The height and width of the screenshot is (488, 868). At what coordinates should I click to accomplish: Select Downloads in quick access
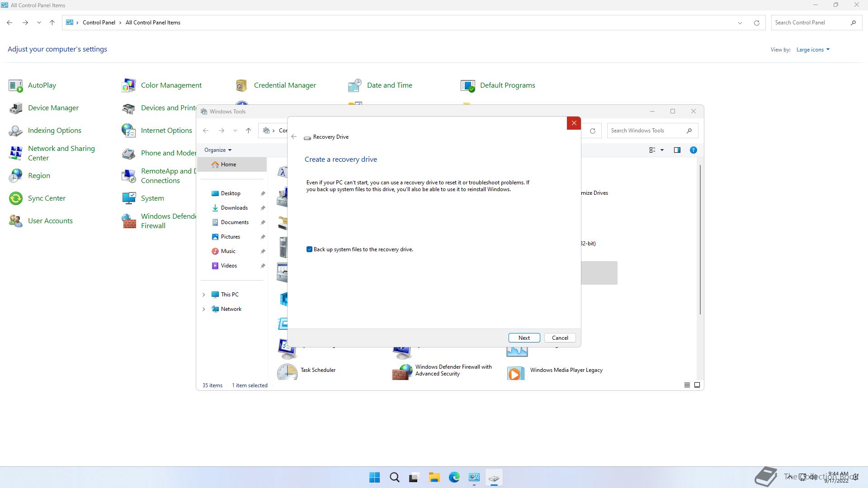tap(234, 208)
